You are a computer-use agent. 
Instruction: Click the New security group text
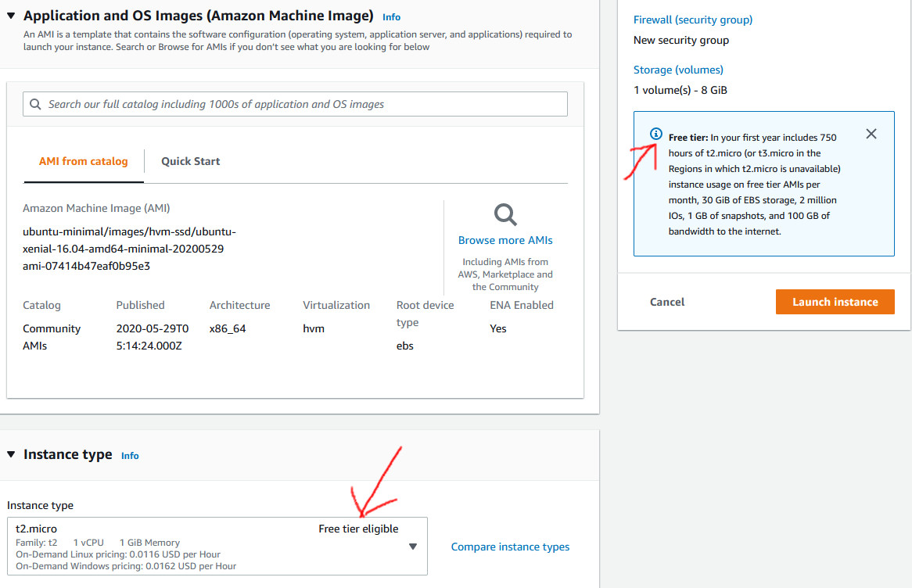point(681,40)
